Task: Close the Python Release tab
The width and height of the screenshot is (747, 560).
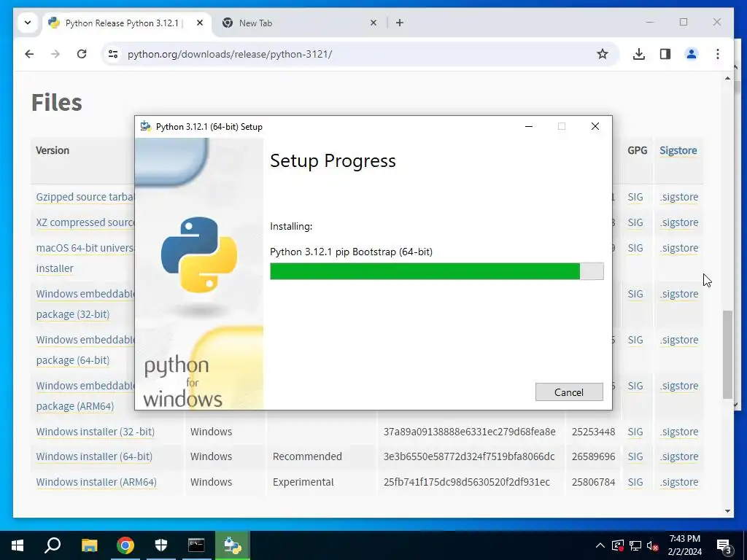Action: coord(200,23)
